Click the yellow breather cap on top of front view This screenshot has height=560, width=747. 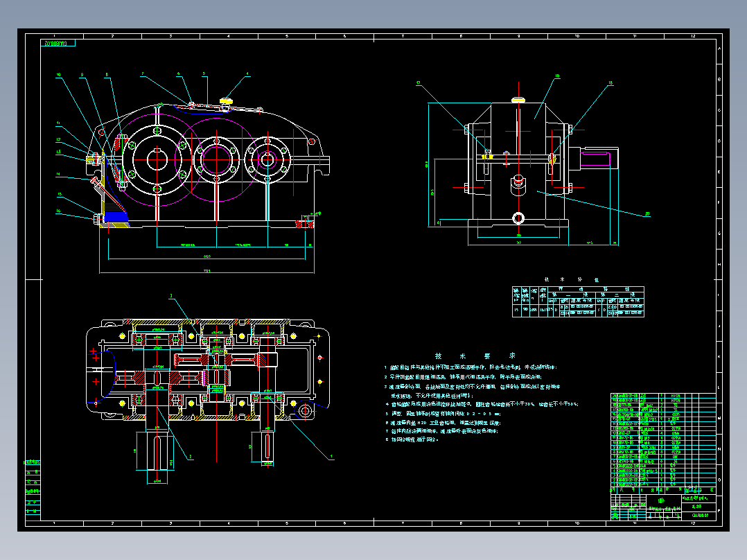pyautogui.click(x=226, y=100)
